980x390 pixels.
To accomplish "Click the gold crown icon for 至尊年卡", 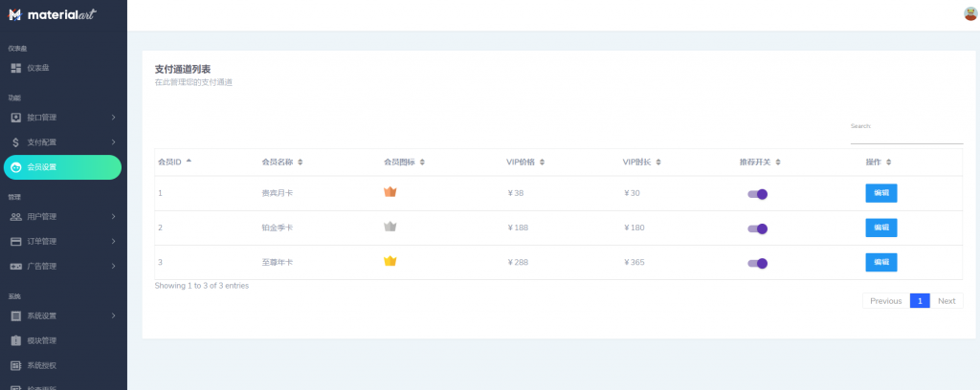I will [x=390, y=261].
